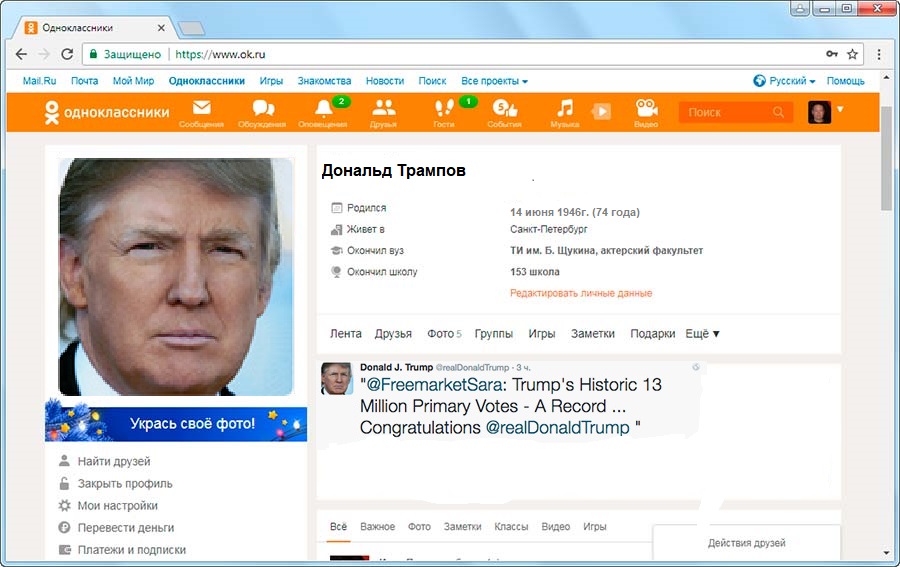This screenshot has width=900, height=567.
Task: Click Редактировать личные данные link
Action: point(581,293)
